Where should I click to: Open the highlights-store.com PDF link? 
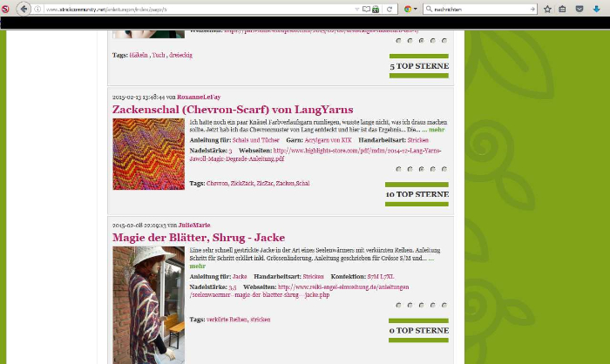[x=315, y=154]
